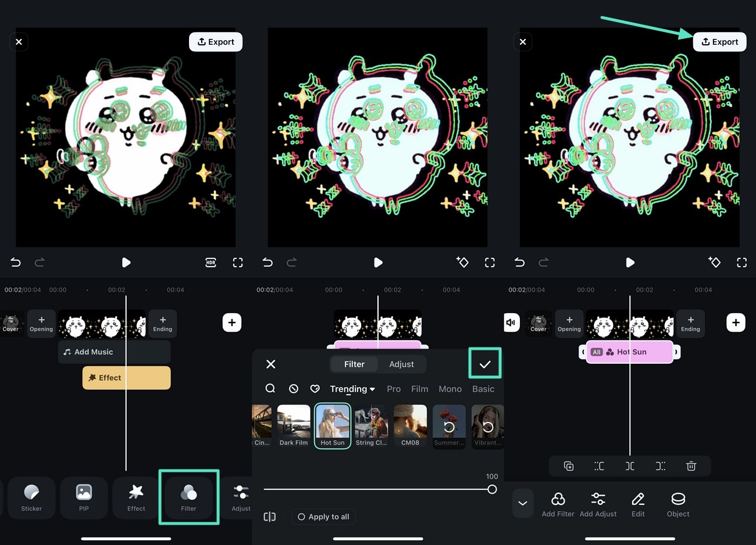Tap the HDR icon under left preview
Viewport: 756px width, 545px height.
click(x=211, y=263)
